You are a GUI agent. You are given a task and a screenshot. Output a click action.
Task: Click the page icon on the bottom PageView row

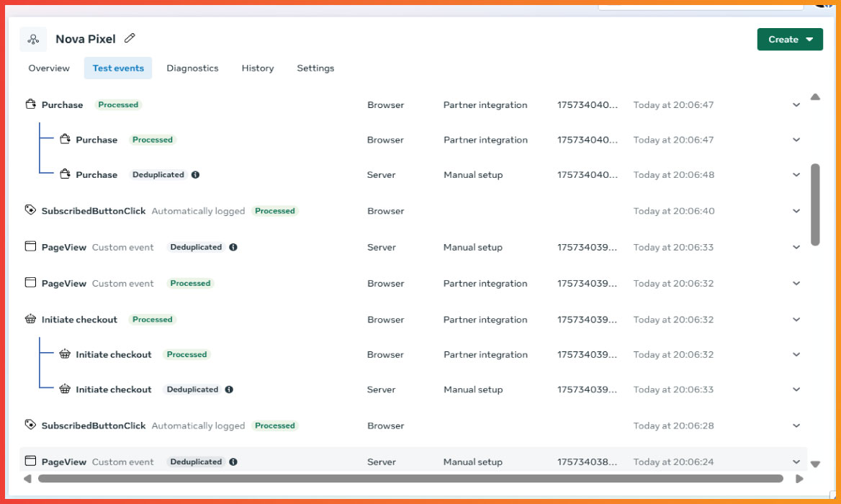30,462
